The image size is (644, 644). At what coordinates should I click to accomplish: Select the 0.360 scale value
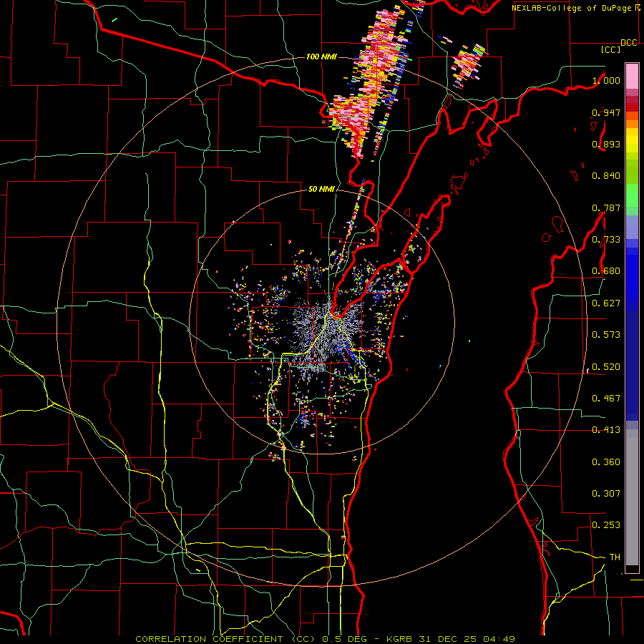tap(606, 462)
